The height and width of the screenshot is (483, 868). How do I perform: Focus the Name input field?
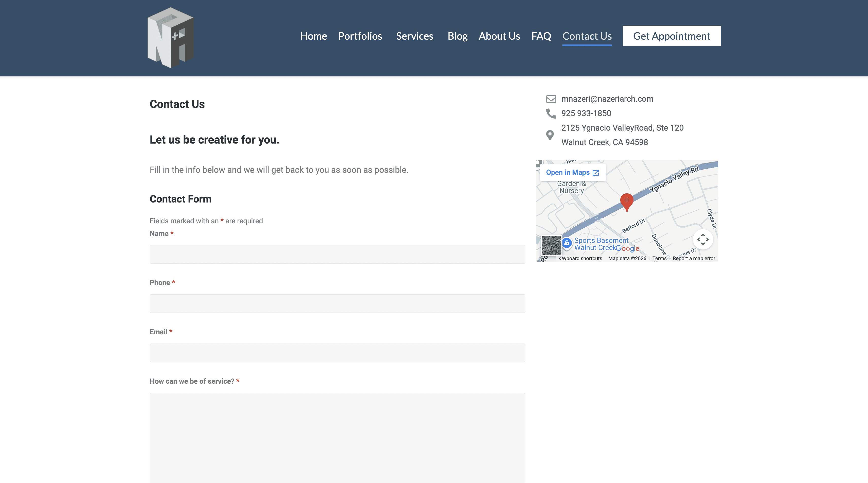point(337,254)
